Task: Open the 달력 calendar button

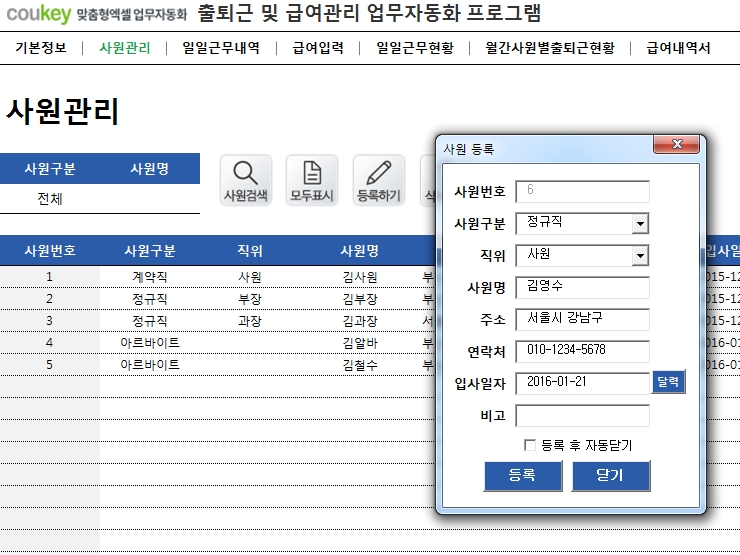Action: click(668, 381)
